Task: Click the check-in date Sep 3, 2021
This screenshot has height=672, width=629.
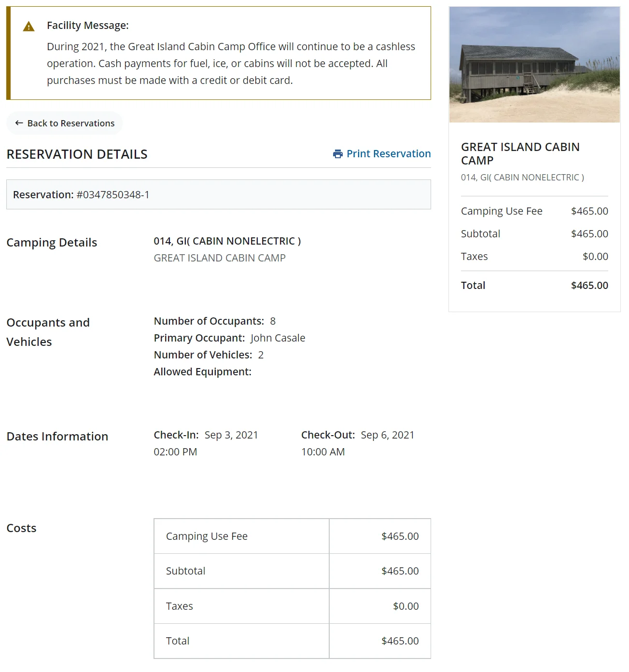Action: (231, 435)
